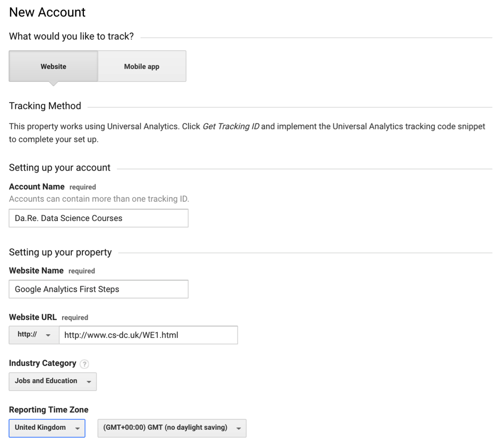Image resolution: width=504 pixels, height=442 pixels.
Task: Select the Website tracking option
Action: 53,66
